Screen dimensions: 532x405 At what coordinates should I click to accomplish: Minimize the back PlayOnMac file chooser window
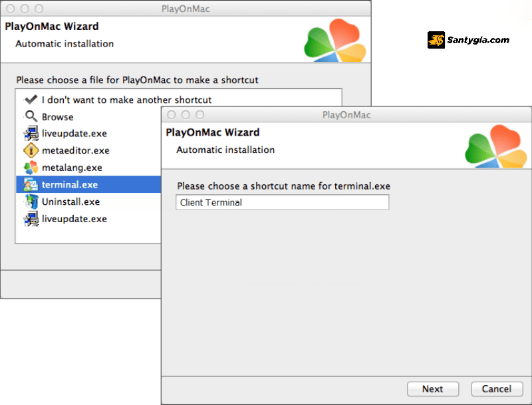coord(25,9)
